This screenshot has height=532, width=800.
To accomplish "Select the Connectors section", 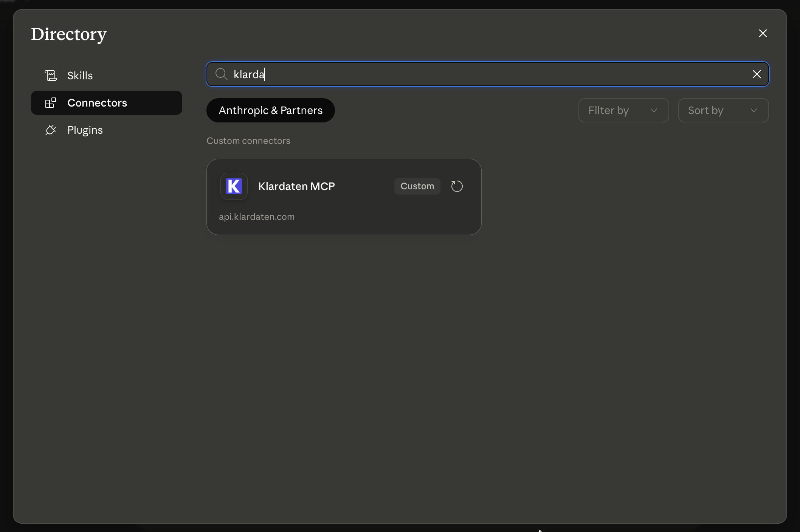I will (107, 103).
